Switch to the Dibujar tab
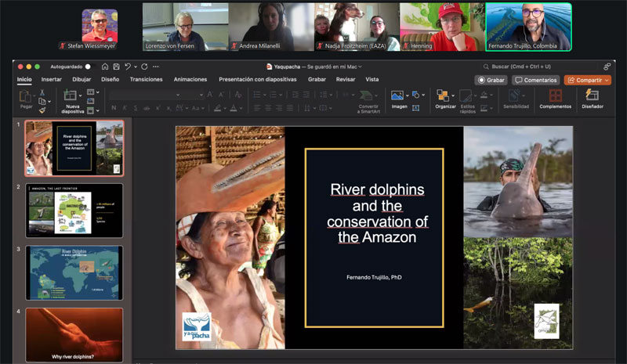Image resolution: width=627 pixels, height=364 pixels. click(82, 80)
